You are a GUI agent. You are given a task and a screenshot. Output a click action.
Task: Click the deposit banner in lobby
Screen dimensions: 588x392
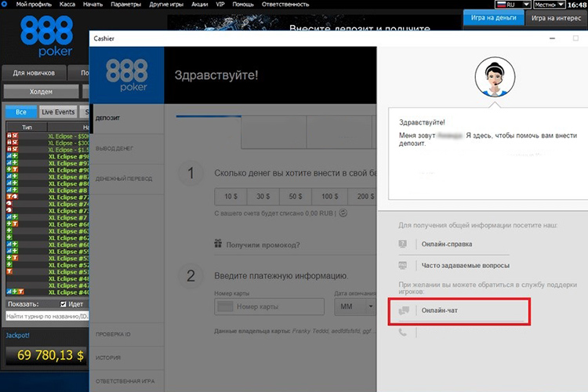point(314,23)
